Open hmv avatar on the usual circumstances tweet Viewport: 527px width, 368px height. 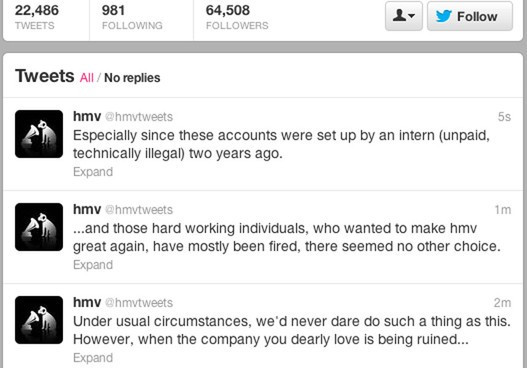coord(39,320)
